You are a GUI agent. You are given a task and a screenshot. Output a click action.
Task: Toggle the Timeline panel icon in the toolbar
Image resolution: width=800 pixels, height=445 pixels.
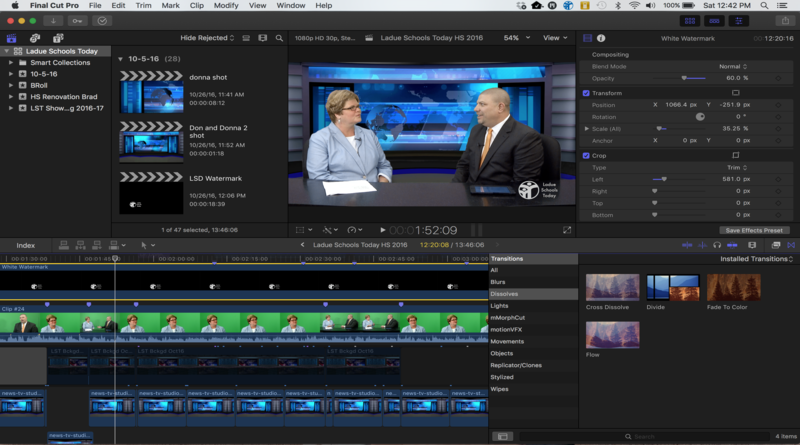pyautogui.click(x=714, y=21)
